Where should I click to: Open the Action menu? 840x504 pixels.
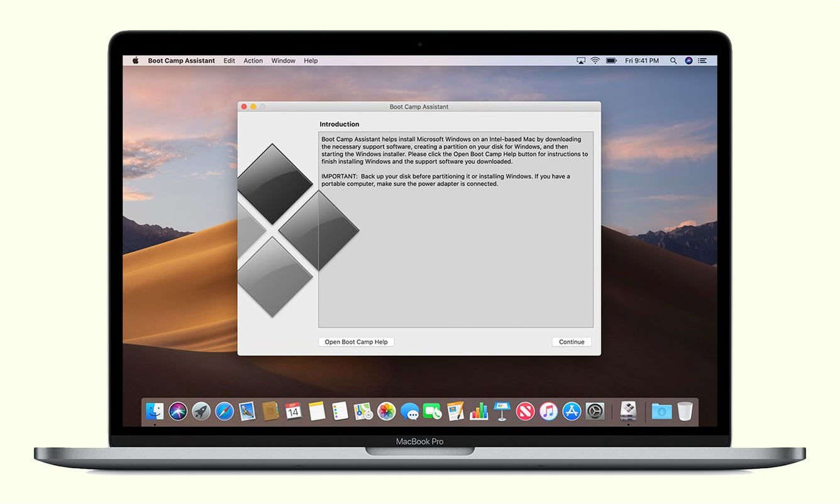tap(253, 61)
